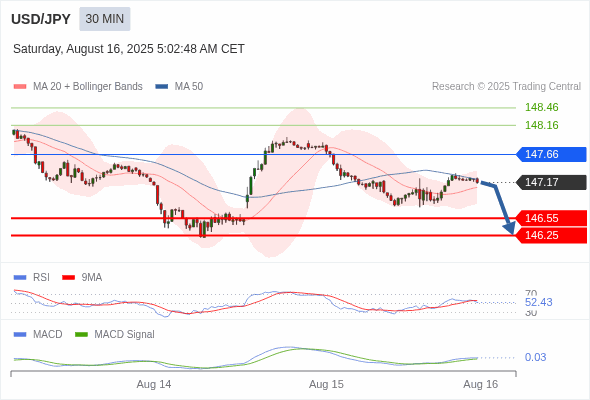Click the blue MACD legend swatch
The width and height of the screenshot is (590, 400).
20,335
